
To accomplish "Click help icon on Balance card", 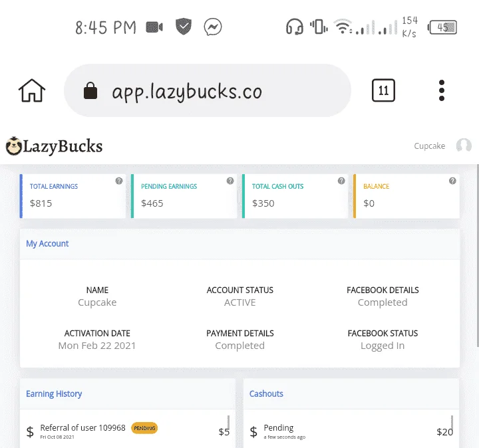I will tap(452, 181).
